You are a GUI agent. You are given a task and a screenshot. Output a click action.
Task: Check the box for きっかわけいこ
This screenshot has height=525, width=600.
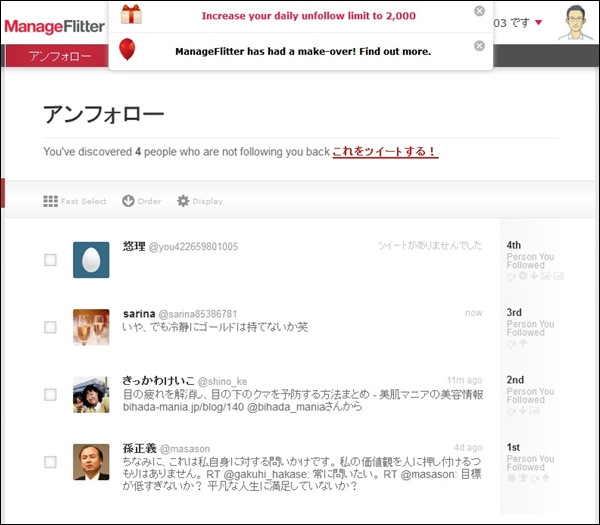(x=50, y=395)
